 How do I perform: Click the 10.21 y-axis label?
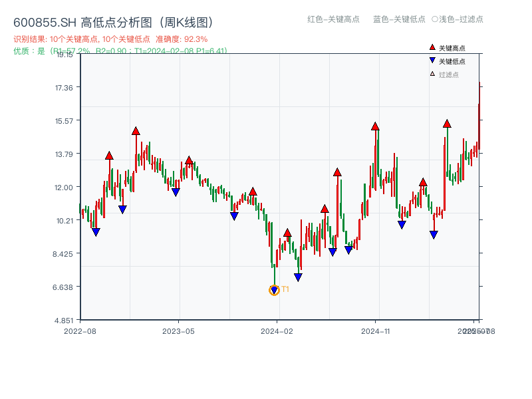click(65, 221)
